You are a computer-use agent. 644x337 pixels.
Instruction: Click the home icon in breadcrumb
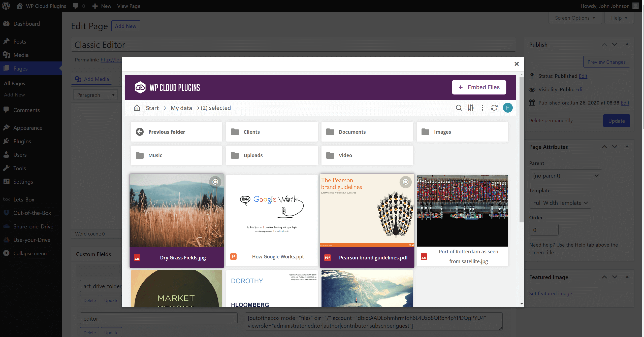click(137, 108)
